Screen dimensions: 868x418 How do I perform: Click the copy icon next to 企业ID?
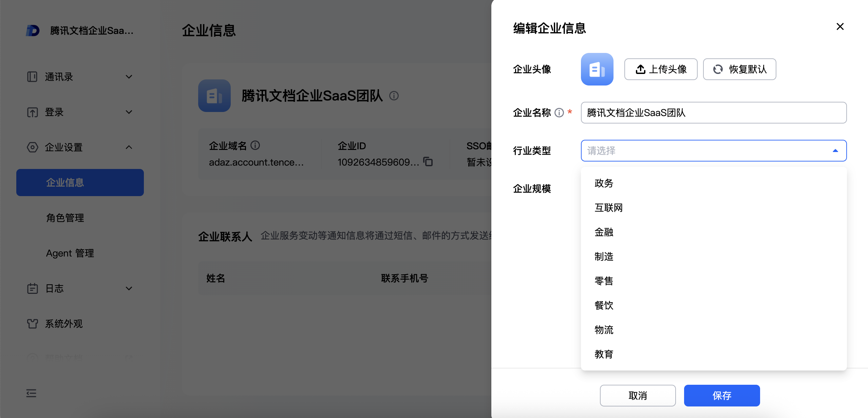coord(428,162)
